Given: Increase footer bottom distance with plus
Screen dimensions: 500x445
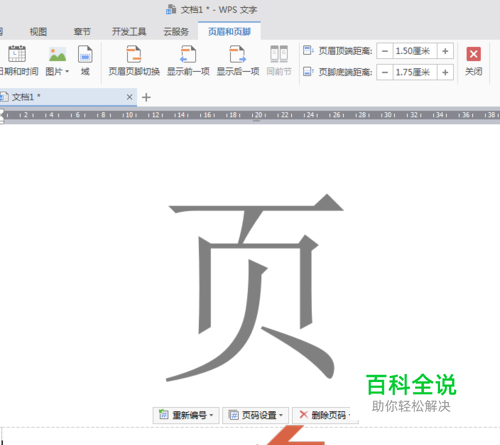Looking at the screenshot, I should tap(445, 72).
